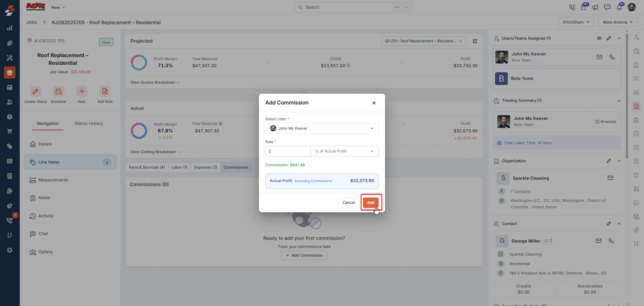
Task: Click the New plus icon under job title
Action: pyautogui.click(x=82, y=91)
